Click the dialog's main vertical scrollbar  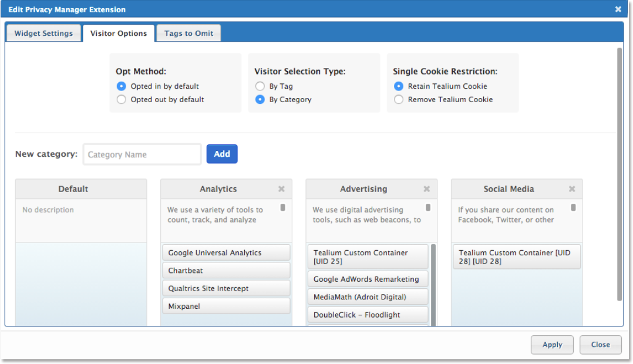pyautogui.click(x=619, y=174)
